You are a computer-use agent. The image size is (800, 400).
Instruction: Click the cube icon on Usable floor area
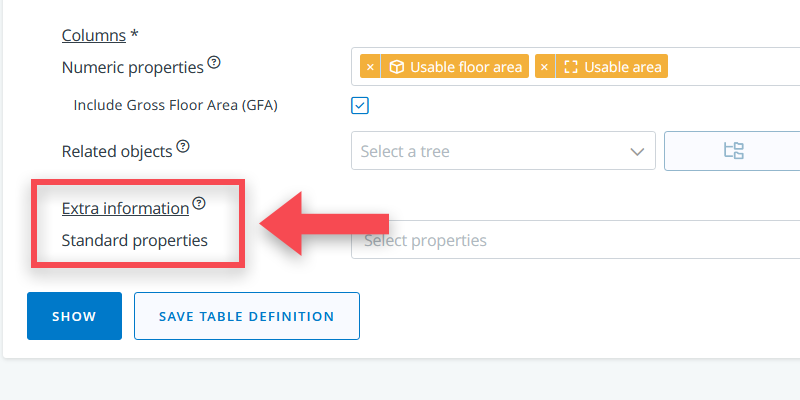pyautogui.click(x=397, y=67)
